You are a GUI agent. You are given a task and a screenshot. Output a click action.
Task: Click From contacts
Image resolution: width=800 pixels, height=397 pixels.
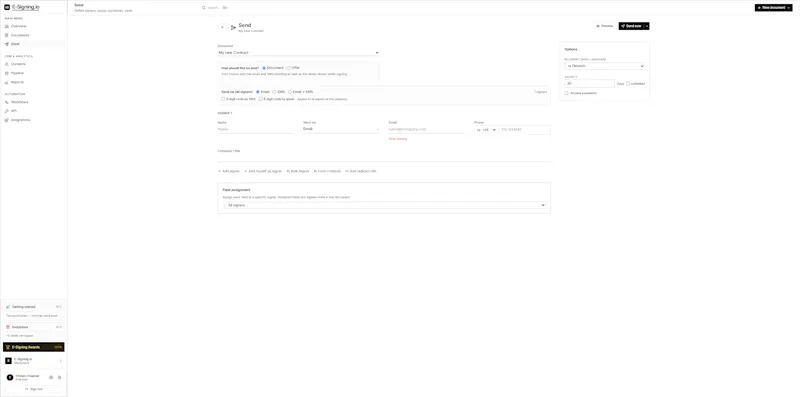[327, 171]
